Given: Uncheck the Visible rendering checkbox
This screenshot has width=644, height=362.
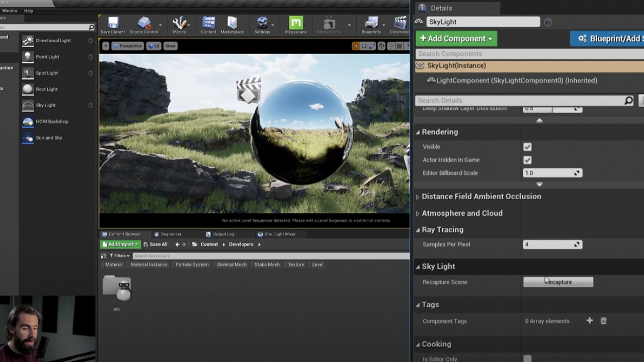Looking at the screenshot, I should tap(527, 147).
